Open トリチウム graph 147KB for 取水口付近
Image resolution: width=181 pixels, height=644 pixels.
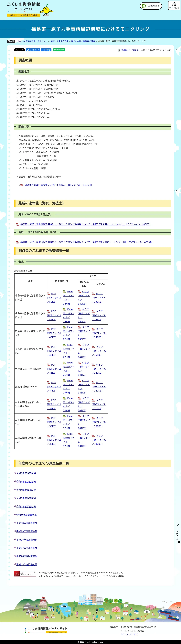(99, 333)
